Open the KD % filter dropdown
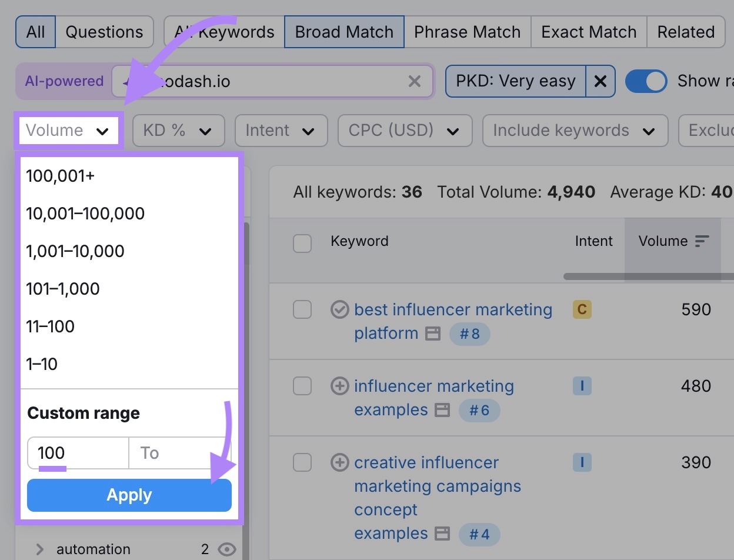The width and height of the screenshot is (734, 560). point(178,131)
